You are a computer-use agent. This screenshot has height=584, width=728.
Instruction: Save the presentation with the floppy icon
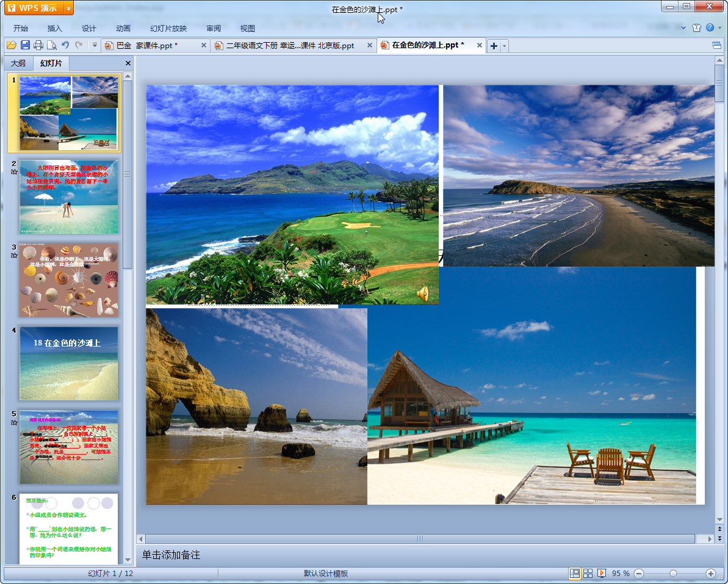click(x=25, y=45)
